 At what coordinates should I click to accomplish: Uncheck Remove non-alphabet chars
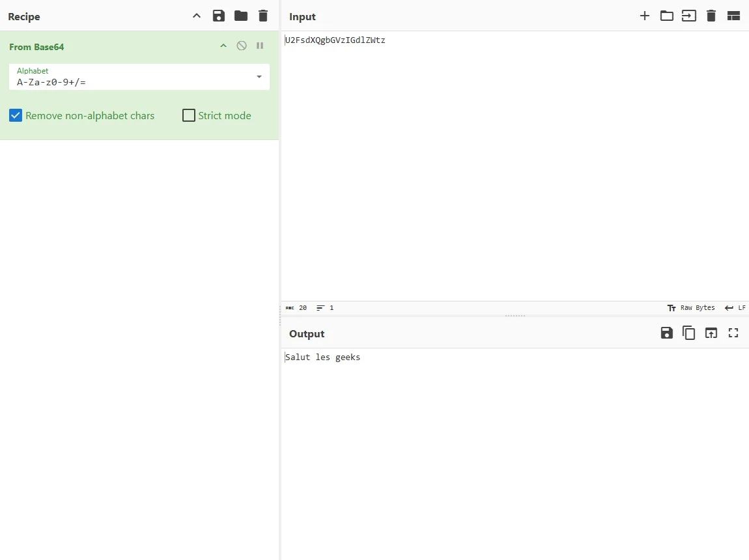(x=16, y=115)
